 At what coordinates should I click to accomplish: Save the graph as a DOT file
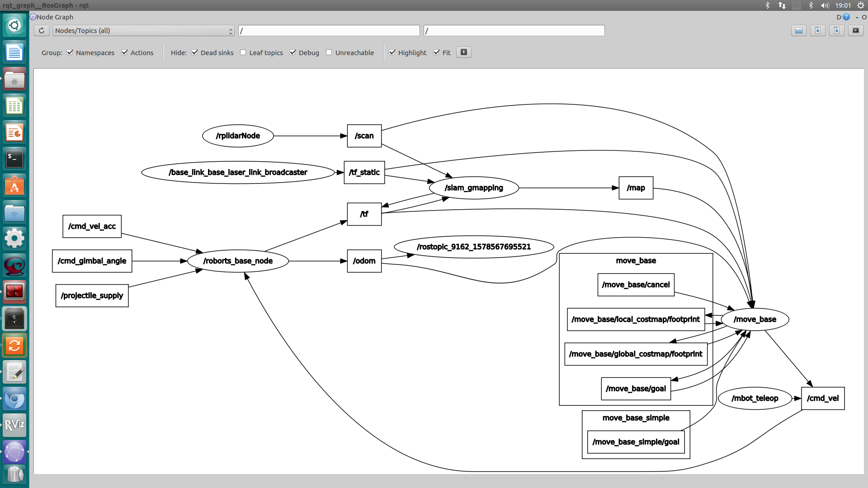pos(817,30)
